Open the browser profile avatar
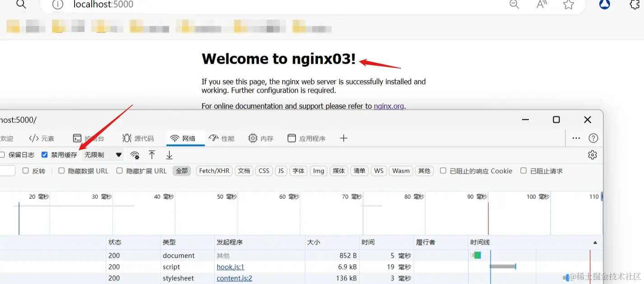The height and width of the screenshot is (284, 644). (605, 4)
